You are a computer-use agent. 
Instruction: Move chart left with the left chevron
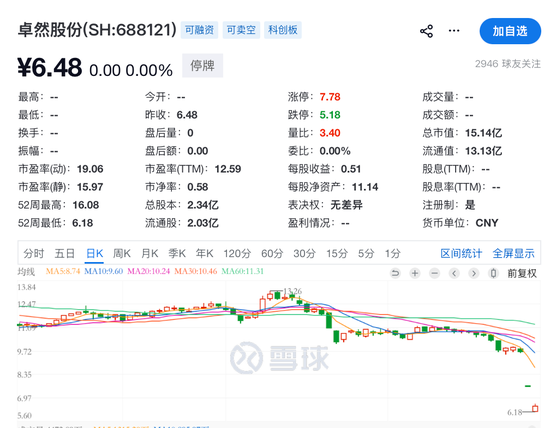[x=454, y=273]
